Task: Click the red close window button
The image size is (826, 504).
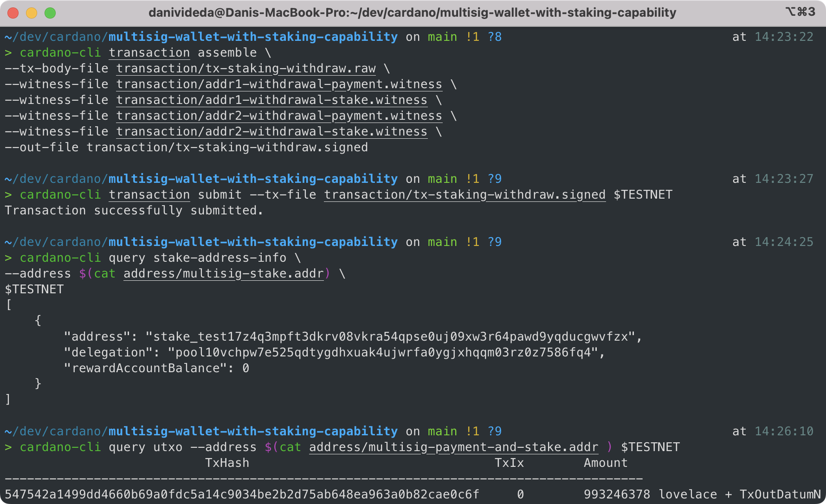Action: point(13,13)
